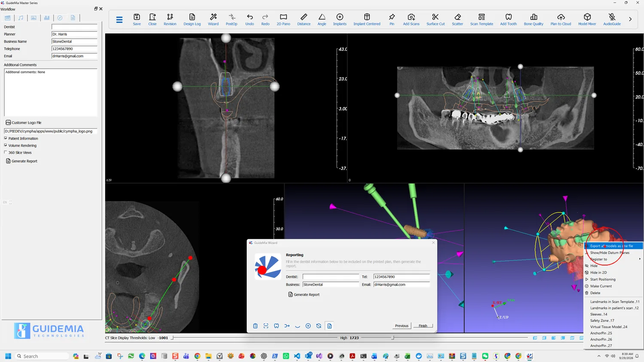Select Safety Zone ,17 menu entry
The image size is (644, 362).
pyautogui.click(x=614, y=320)
